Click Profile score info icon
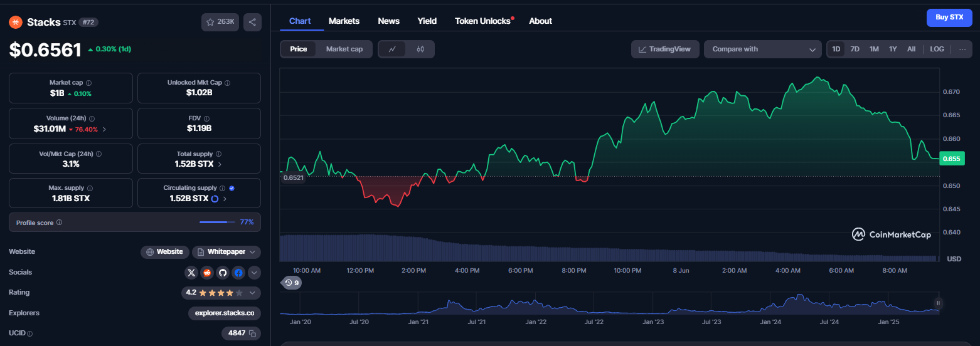 [x=59, y=223]
